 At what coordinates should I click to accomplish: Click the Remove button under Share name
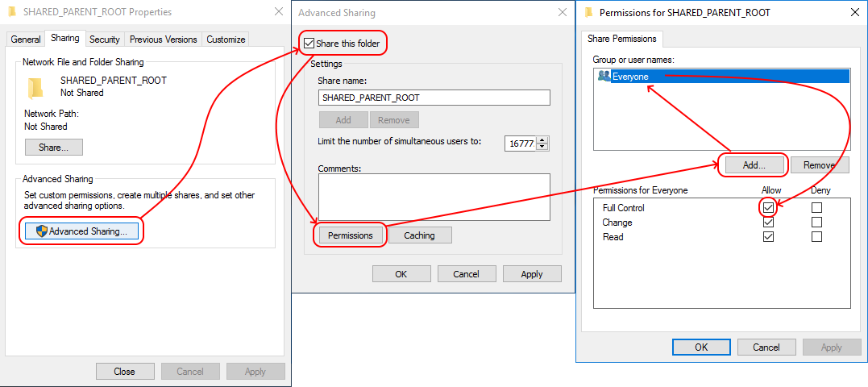coord(394,120)
